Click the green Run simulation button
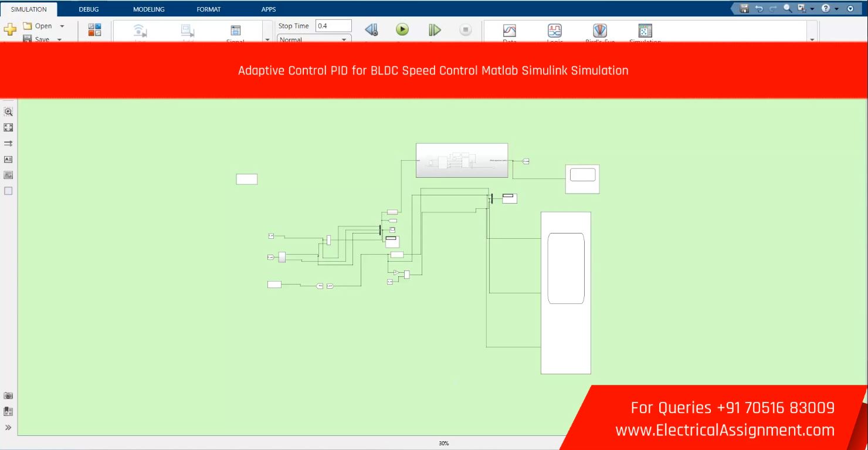The height and width of the screenshot is (450, 868). [402, 30]
